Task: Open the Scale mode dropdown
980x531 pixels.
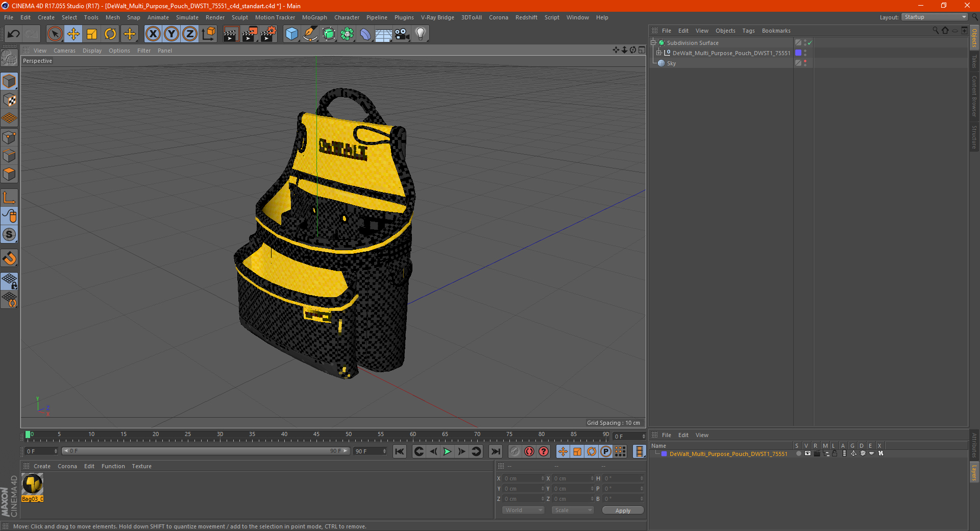Action: [x=572, y=510]
